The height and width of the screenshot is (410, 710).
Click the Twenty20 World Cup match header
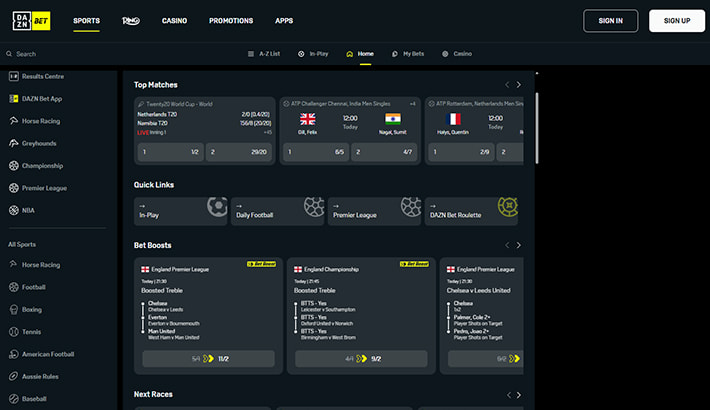(x=175, y=104)
